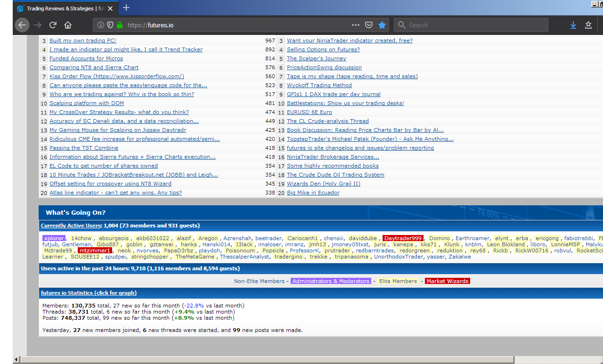This screenshot has height=364, width=603.
Task: Open Big Mike in Ecuador thread
Action: [313, 193]
